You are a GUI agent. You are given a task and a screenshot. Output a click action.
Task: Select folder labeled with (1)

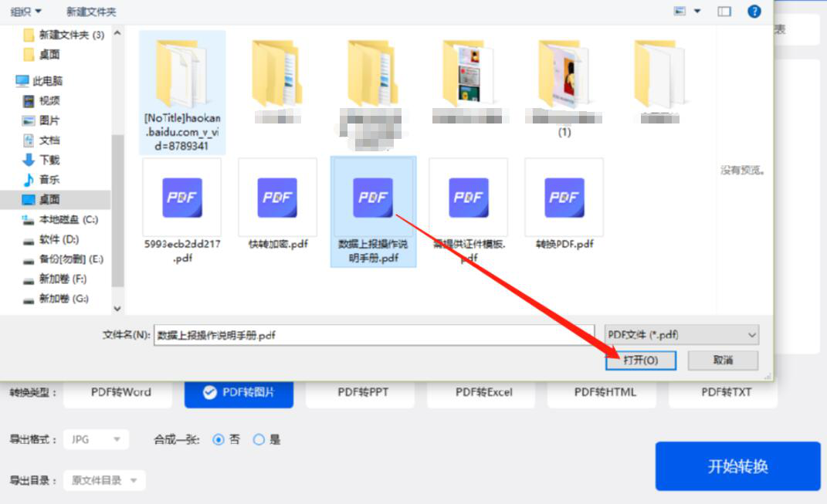pyautogui.click(x=564, y=87)
